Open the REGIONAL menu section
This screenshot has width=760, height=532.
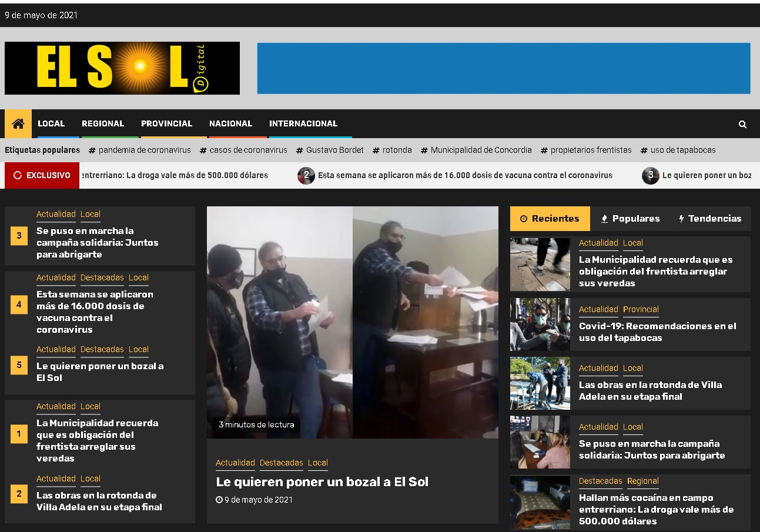[103, 123]
